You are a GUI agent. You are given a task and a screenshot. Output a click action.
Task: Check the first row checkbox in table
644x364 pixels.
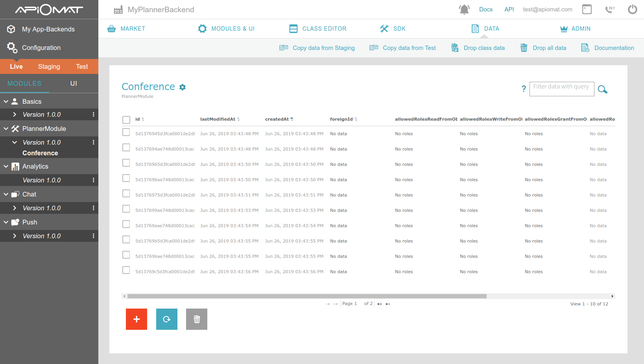126,132
